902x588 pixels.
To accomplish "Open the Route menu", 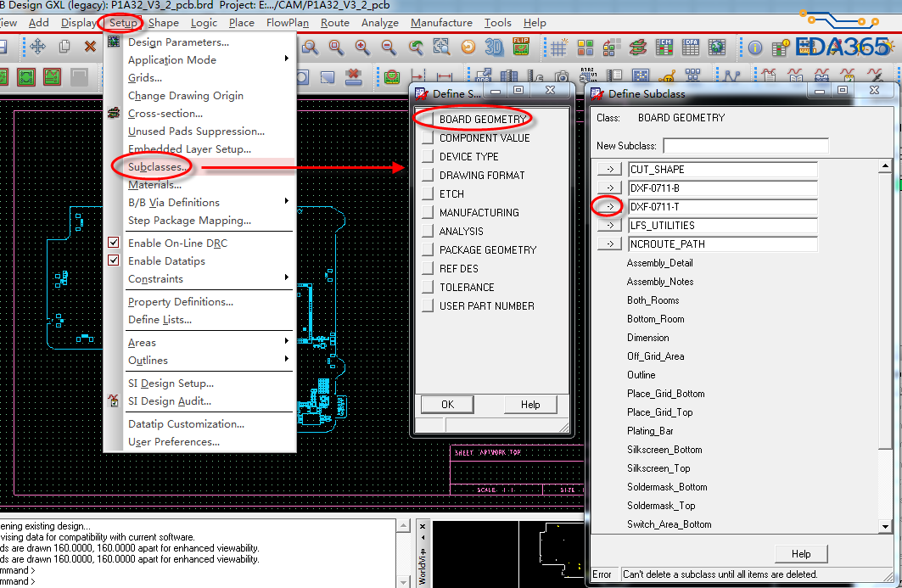I will [335, 23].
